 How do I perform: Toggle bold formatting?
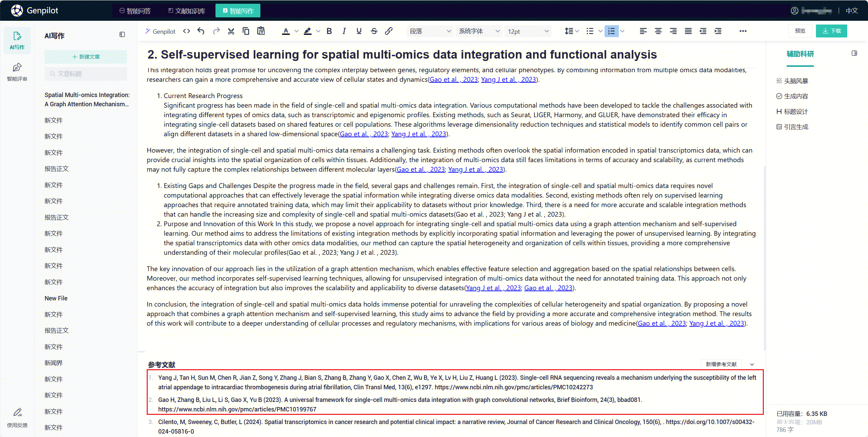coord(329,31)
